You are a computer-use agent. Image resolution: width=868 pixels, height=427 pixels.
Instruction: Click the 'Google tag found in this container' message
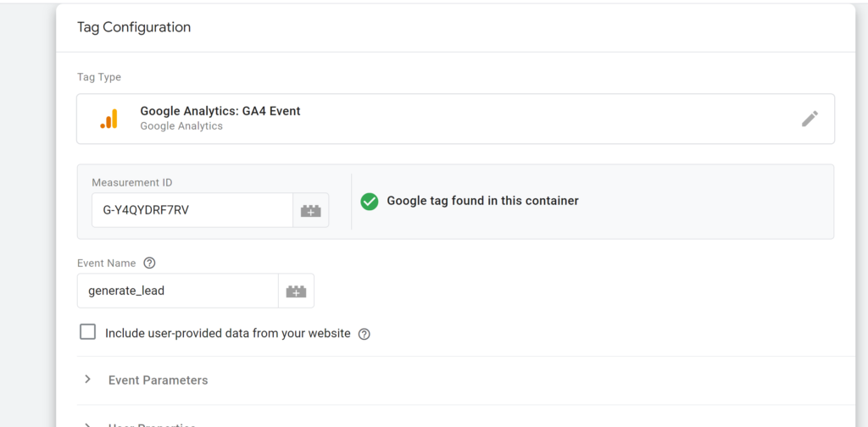pos(482,201)
